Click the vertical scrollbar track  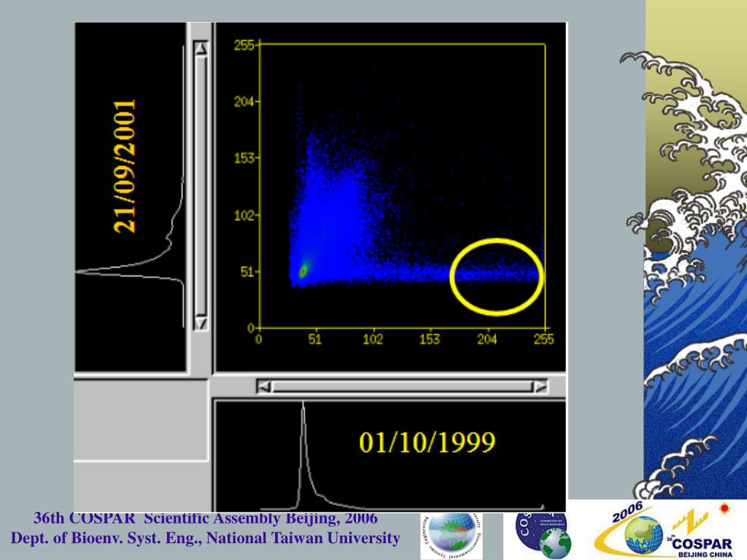click(201, 186)
